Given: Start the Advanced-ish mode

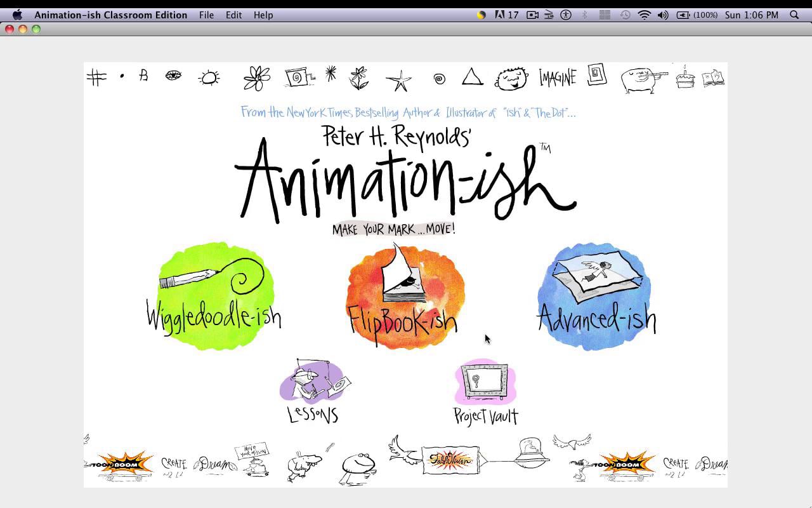Looking at the screenshot, I should [x=596, y=296].
